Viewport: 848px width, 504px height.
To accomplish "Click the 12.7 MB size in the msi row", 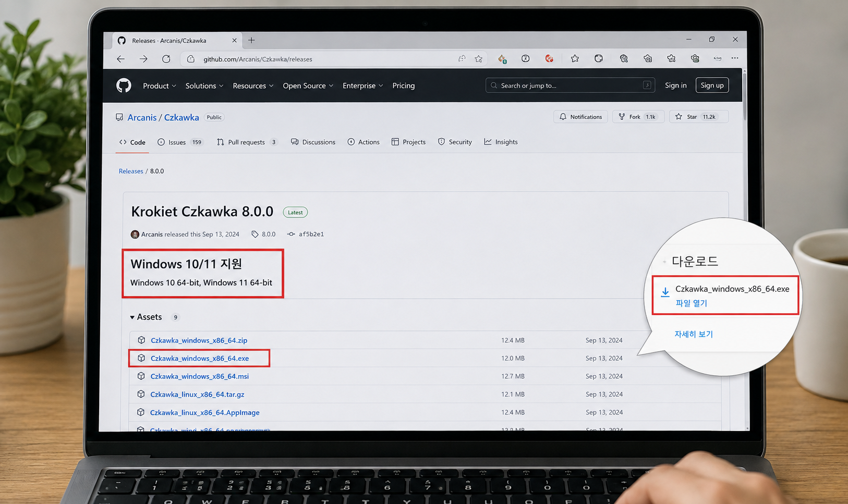I will (x=513, y=376).
